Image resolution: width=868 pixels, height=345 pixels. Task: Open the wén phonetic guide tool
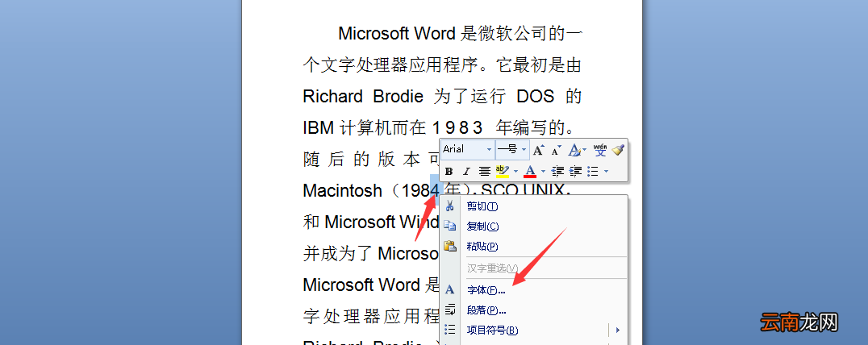600,149
